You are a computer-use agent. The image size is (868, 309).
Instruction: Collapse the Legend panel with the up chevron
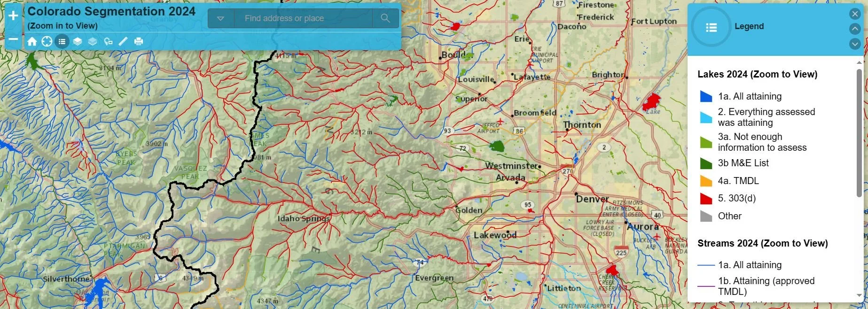click(855, 29)
